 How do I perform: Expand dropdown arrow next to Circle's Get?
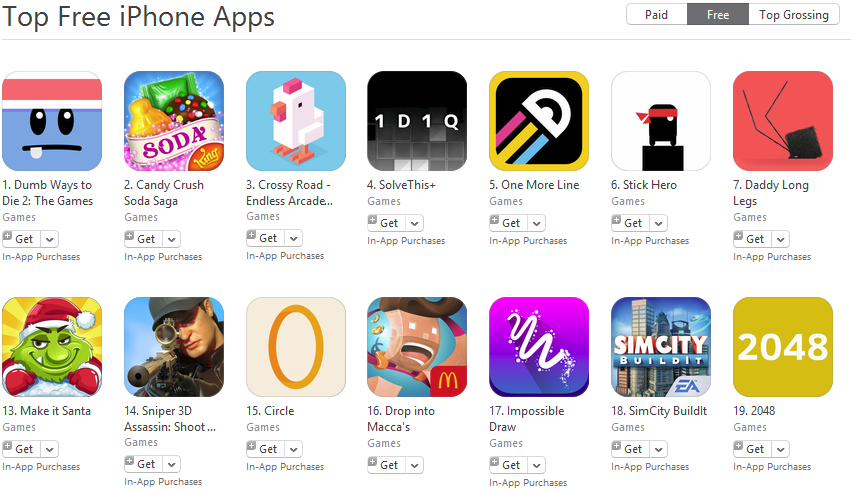point(294,449)
